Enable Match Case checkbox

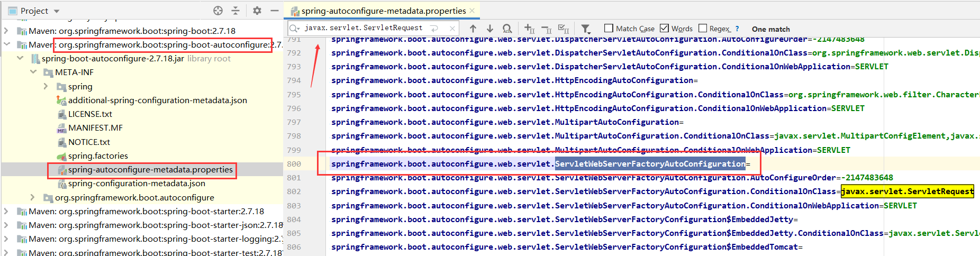pos(609,28)
